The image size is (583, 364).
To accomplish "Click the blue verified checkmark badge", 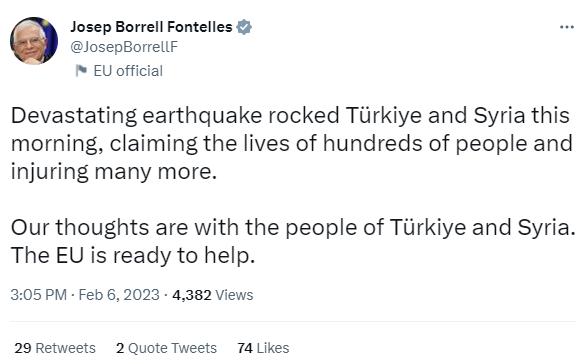I will coord(244,27).
